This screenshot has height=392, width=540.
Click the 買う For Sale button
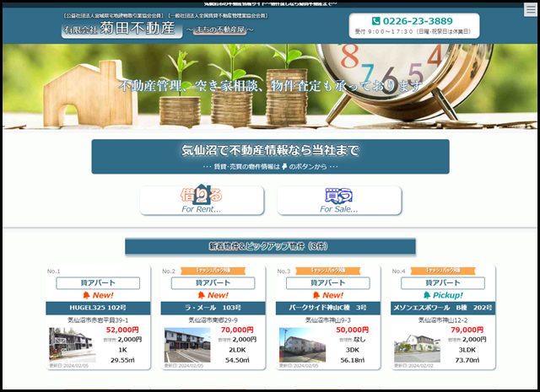pyautogui.click(x=339, y=201)
